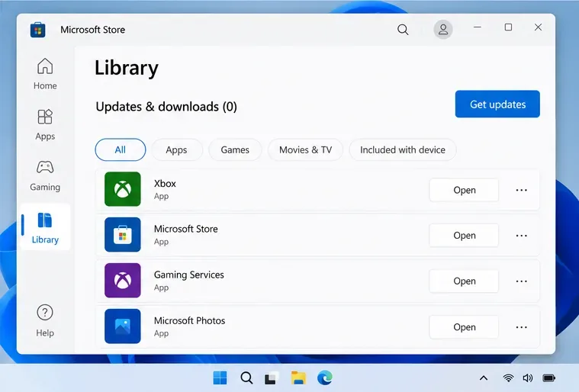Open Microsoft Photos

coord(464,327)
